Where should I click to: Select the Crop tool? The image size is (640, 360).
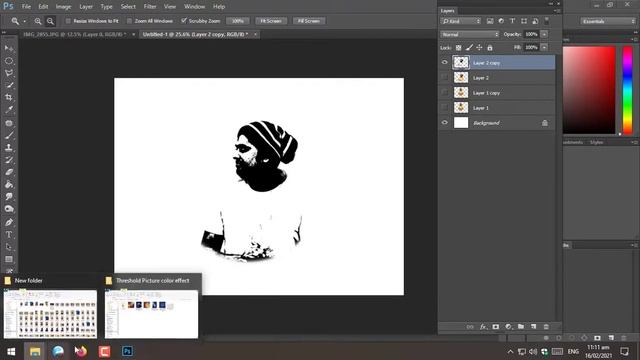pyautogui.click(x=9, y=98)
